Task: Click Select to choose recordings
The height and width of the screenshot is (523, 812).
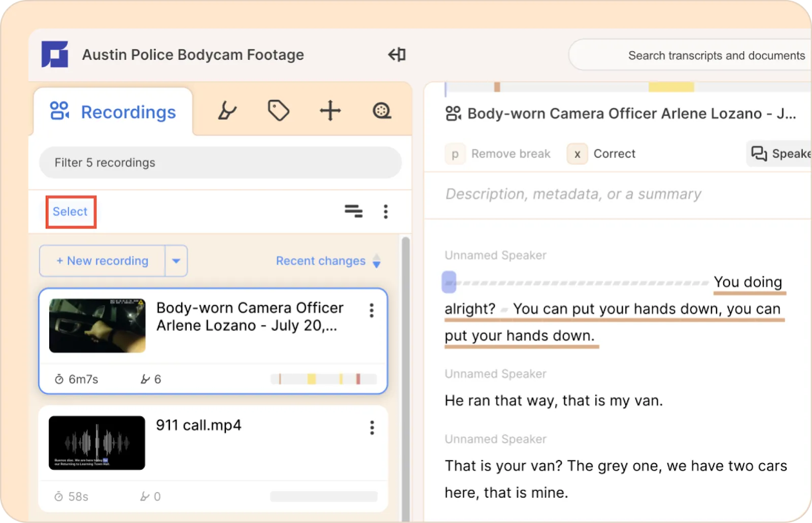Action: pos(70,212)
